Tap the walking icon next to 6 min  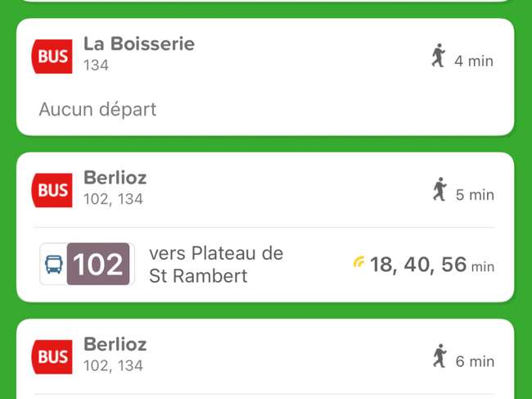pyautogui.click(x=440, y=356)
